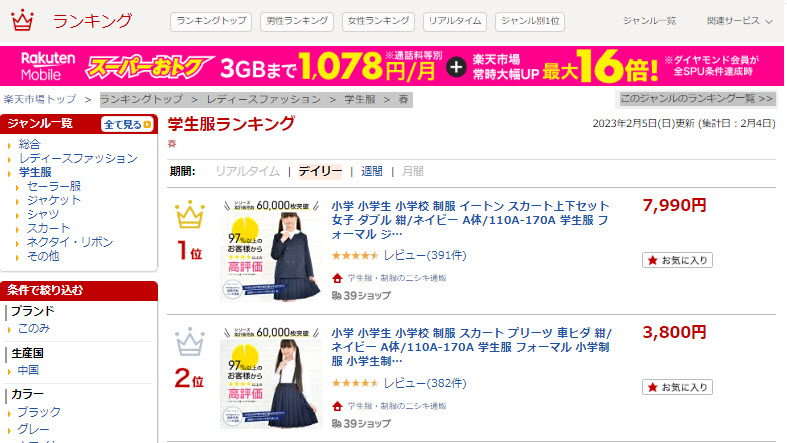Filter by color ブラック
787x443 pixels.
click(39, 412)
